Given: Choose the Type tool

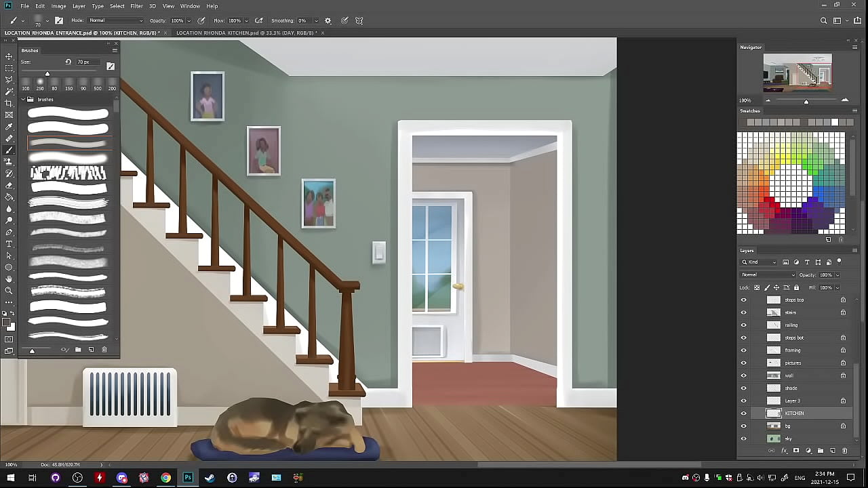Looking at the screenshot, I should [9, 244].
